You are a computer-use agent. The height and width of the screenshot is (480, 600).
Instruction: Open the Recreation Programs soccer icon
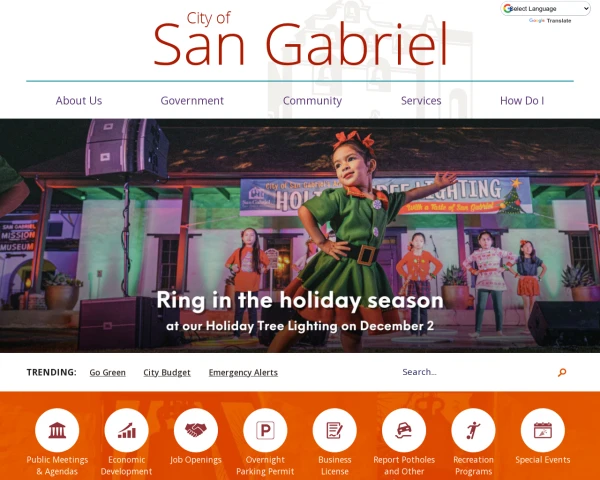tap(473, 430)
